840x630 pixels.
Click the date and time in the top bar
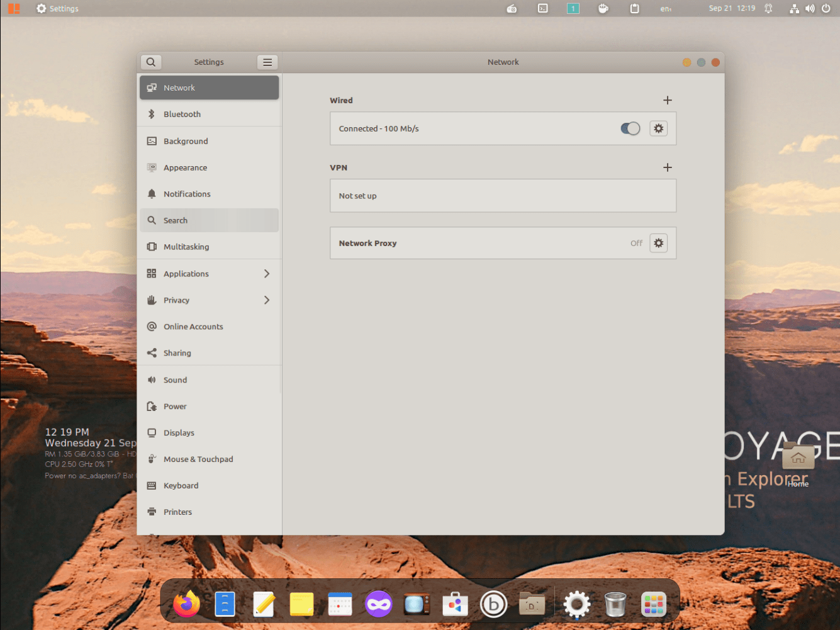tap(732, 8)
